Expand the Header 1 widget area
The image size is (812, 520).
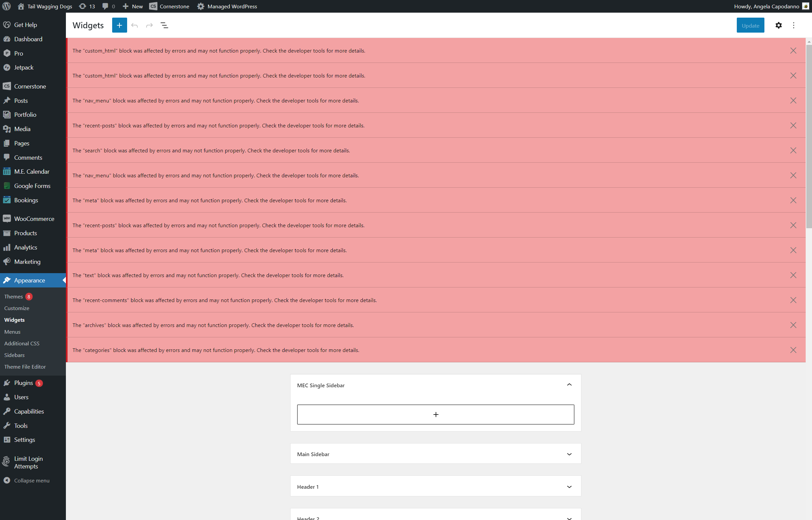pyautogui.click(x=569, y=486)
